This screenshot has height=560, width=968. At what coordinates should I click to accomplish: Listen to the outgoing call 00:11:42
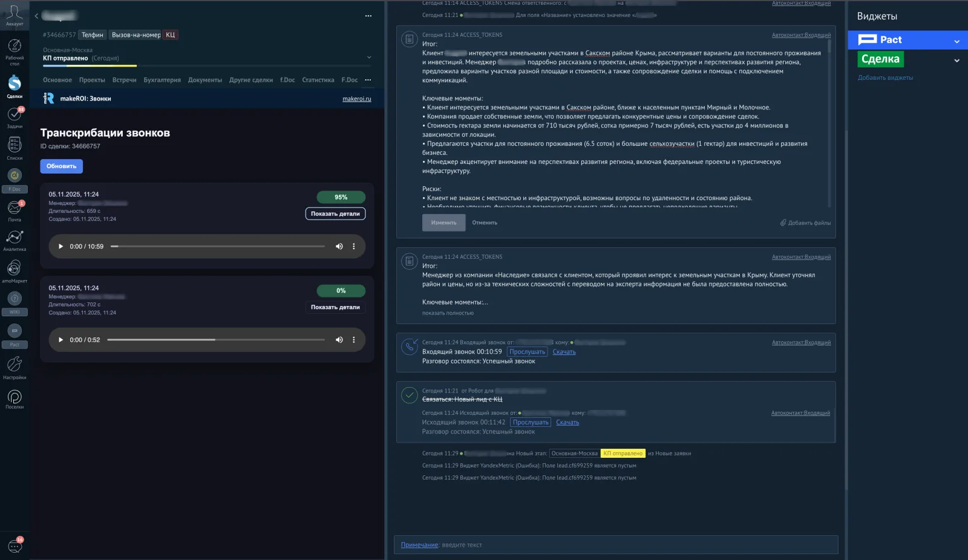[531, 423]
